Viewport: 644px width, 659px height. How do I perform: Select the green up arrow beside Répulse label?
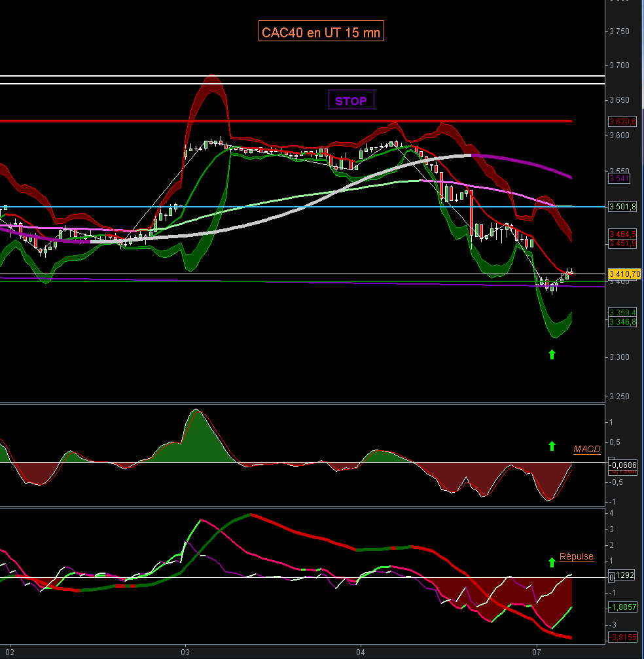[x=552, y=562]
